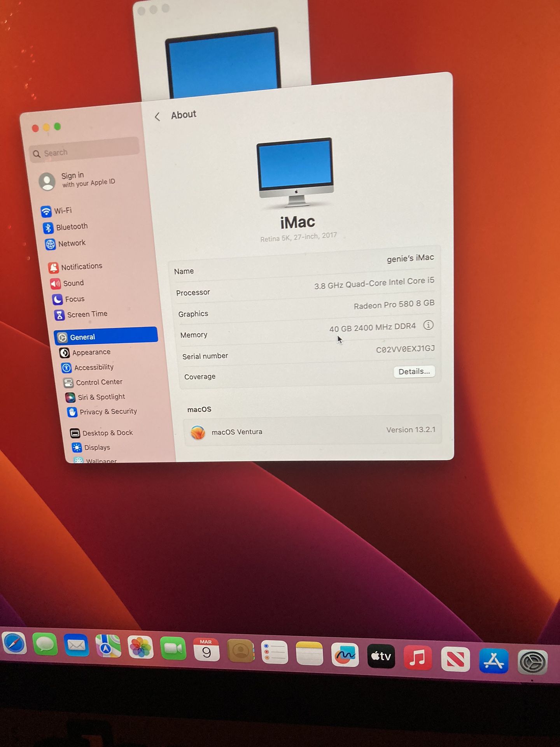Go back with the About chevron
The image size is (560, 747).
coord(157,117)
